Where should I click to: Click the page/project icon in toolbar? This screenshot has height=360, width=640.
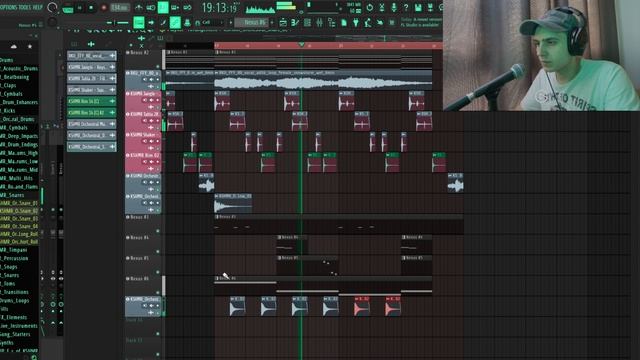[x=344, y=22]
